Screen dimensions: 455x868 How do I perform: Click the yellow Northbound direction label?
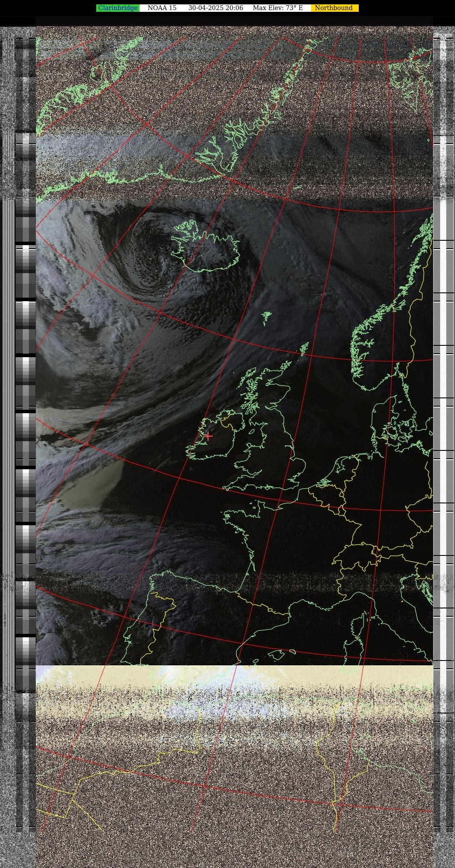point(335,8)
